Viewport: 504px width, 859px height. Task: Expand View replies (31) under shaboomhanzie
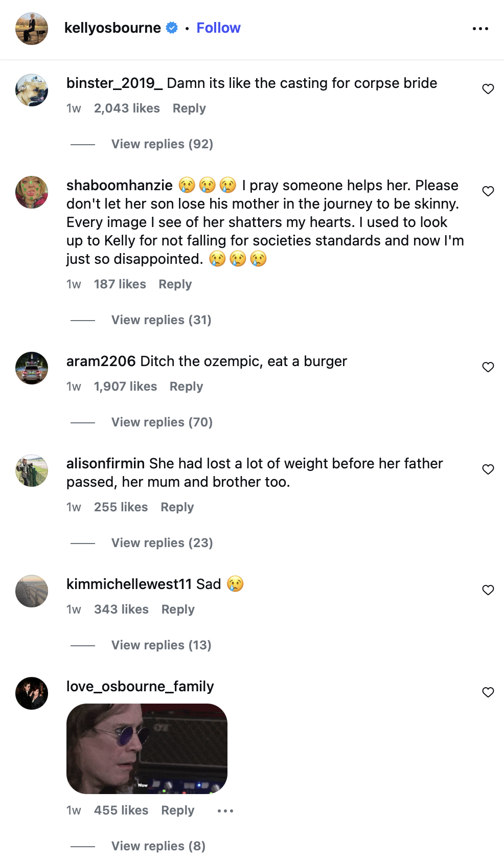(x=161, y=320)
